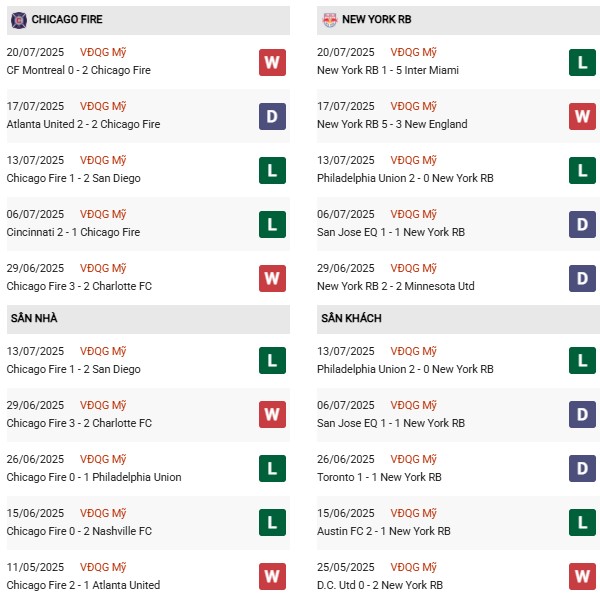This screenshot has width=600, height=602.
Task: Select the SÂN KHÁCH section header
Action: click(352, 318)
